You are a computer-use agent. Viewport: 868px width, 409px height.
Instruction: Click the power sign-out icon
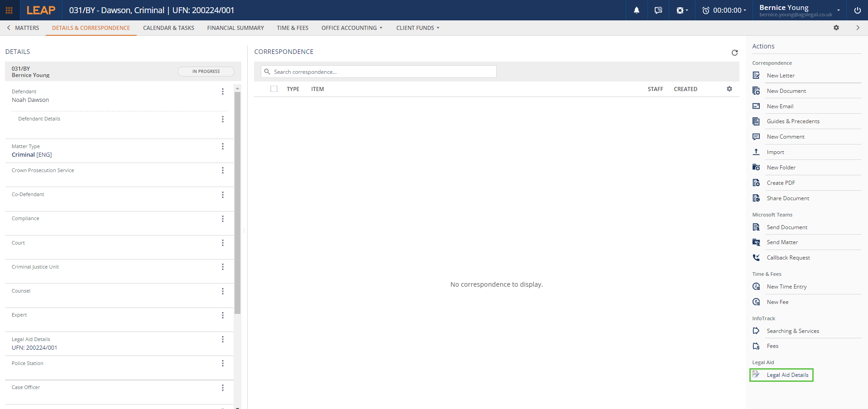click(857, 10)
